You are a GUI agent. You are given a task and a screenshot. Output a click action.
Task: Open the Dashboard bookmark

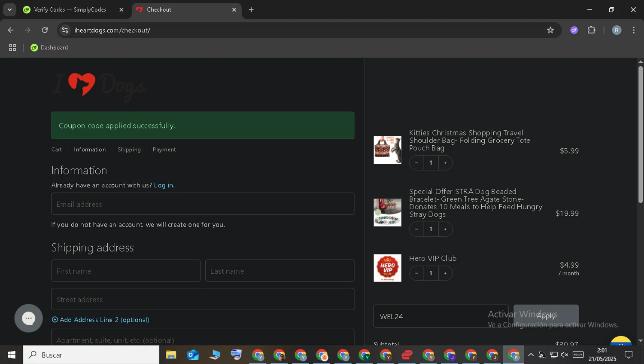pyautogui.click(x=49, y=48)
